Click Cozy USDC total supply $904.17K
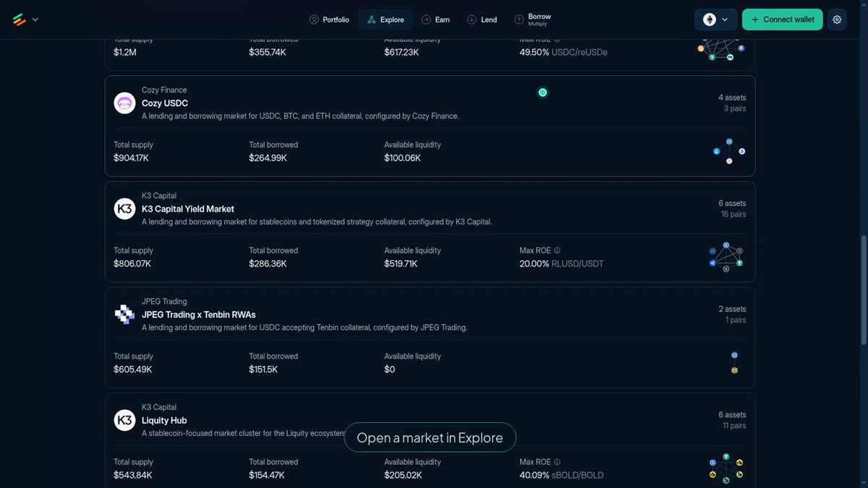The image size is (868, 488). [131, 158]
